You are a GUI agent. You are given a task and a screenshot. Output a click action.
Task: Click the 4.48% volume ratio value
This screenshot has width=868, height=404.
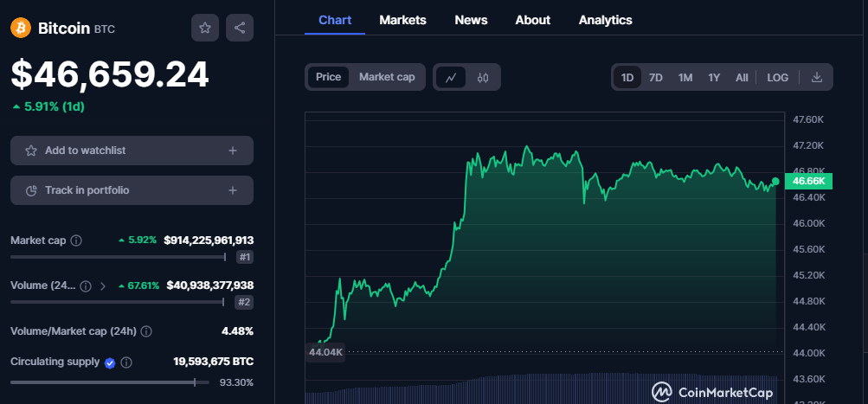click(x=237, y=331)
